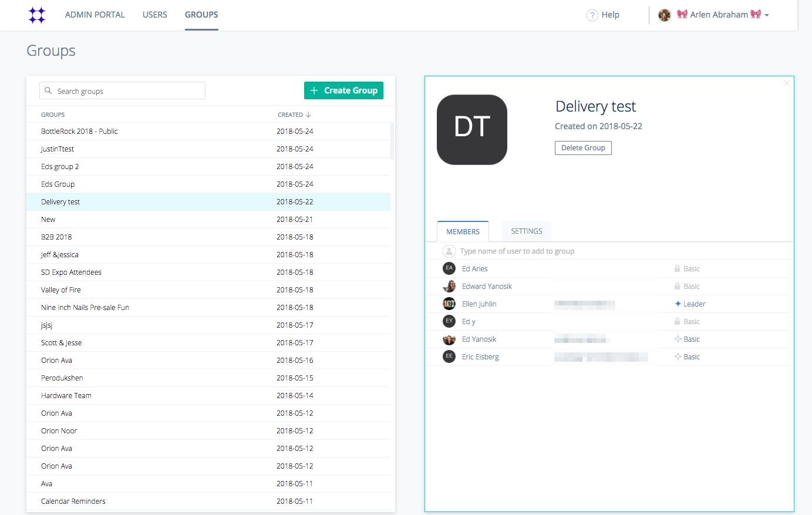Image resolution: width=812 pixels, height=515 pixels.
Task: Toggle the CREATED column sort order
Action: (294, 114)
